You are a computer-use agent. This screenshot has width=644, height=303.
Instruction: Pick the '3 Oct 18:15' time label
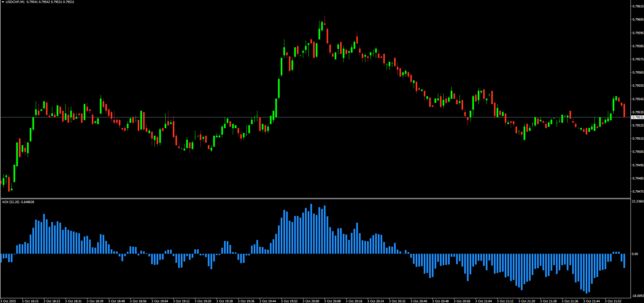click(x=30, y=301)
